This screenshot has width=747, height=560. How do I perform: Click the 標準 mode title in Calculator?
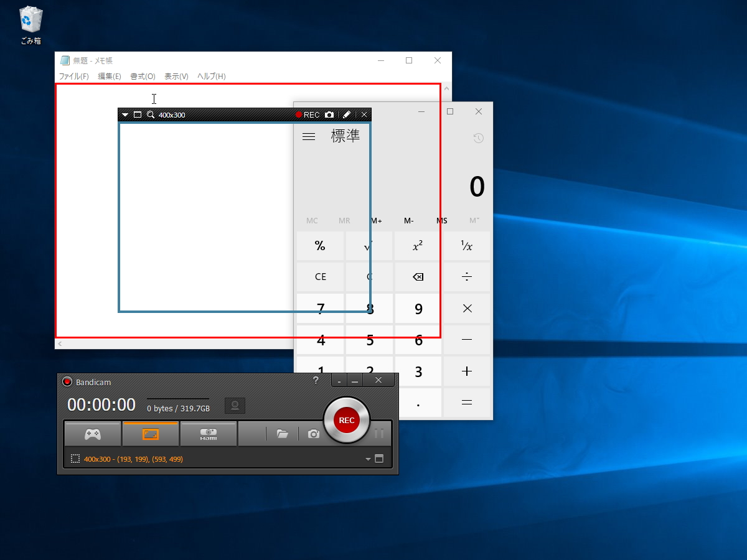[345, 136]
